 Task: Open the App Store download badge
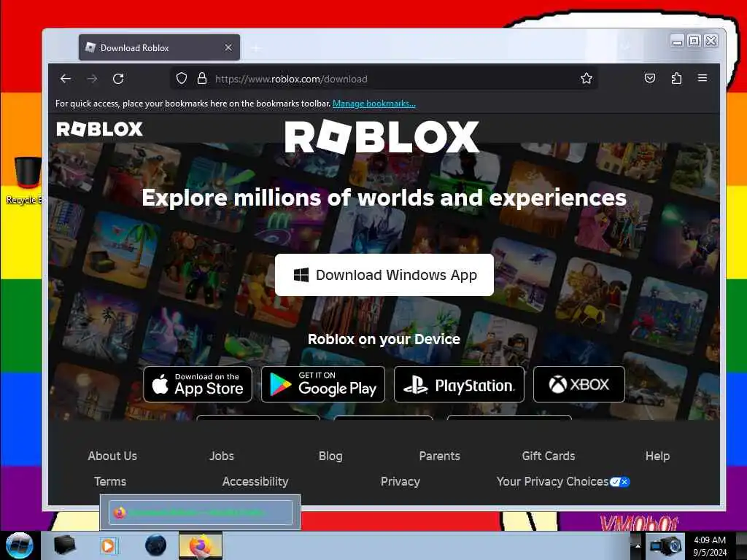[198, 384]
